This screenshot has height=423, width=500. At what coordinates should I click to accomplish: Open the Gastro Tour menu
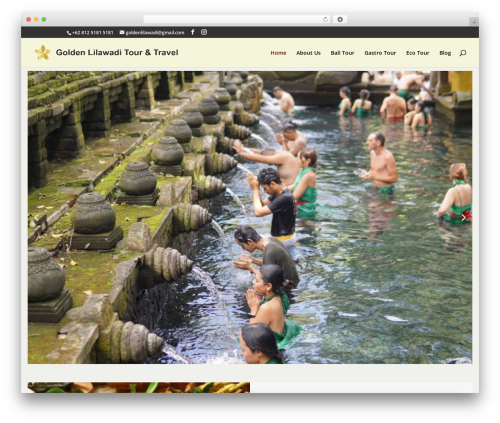380,53
